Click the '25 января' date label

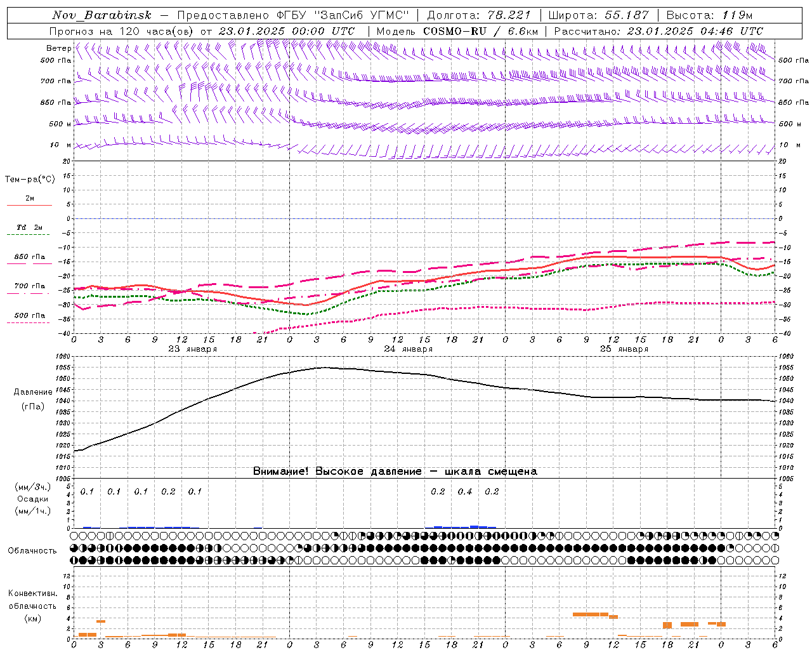(624, 349)
